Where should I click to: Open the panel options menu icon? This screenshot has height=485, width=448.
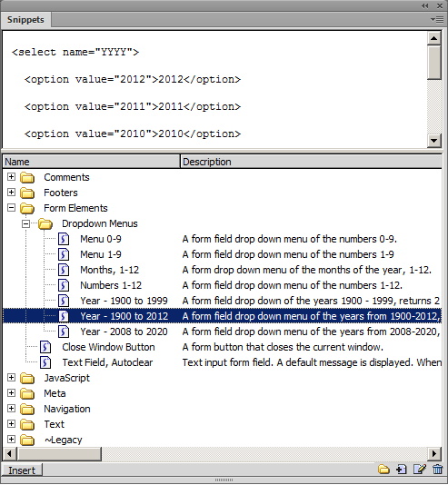(x=437, y=20)
